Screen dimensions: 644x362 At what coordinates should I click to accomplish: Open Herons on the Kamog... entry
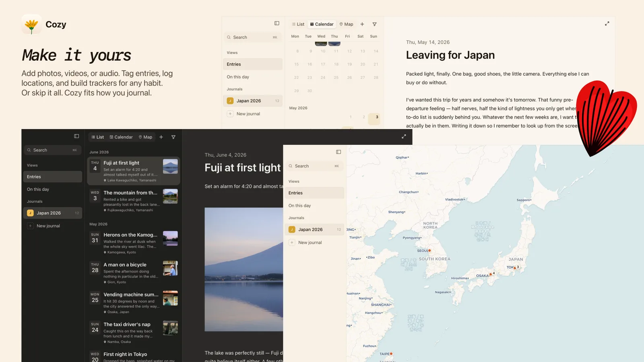(x=134, y=243)
